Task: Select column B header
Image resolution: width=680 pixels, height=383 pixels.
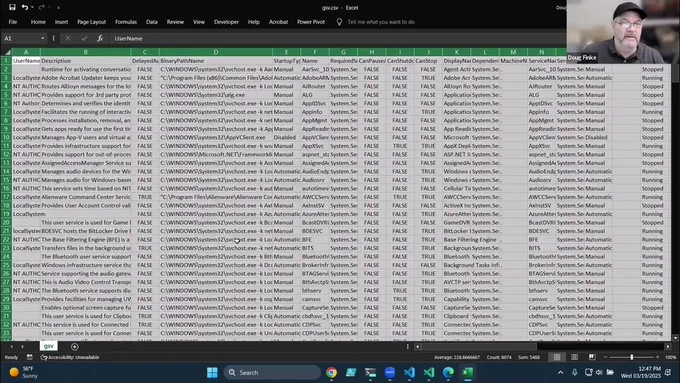Action: [85, 52]
